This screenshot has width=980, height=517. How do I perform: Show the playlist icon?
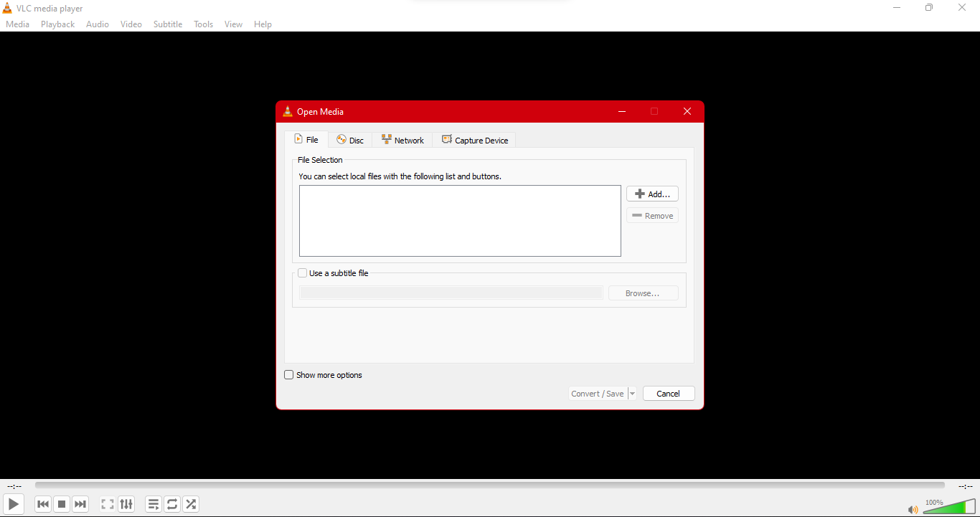point(154,504)
